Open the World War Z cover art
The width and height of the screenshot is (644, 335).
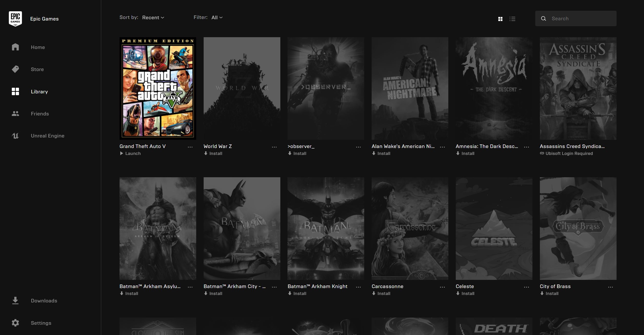(242, 88)
